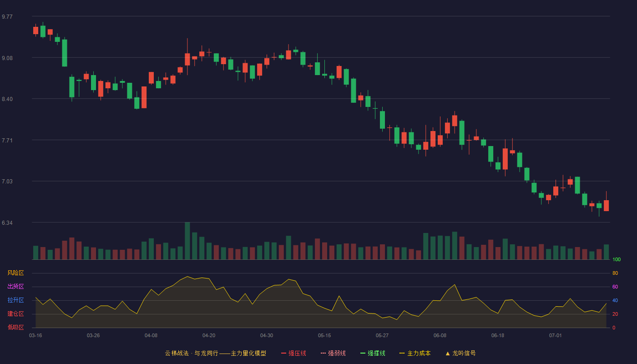
Task: Click the 9.77 price axis label
Action: [x=7, y=17]
